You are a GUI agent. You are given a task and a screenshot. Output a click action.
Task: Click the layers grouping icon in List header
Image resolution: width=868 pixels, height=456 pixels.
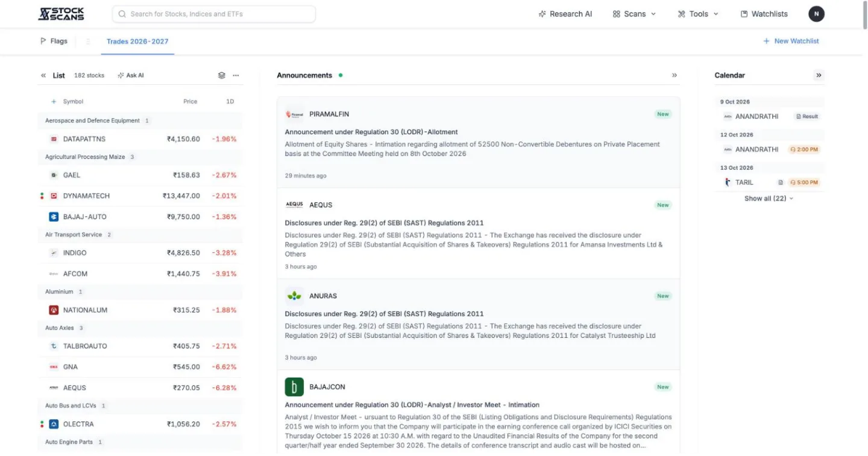click(x=221, y=75)
